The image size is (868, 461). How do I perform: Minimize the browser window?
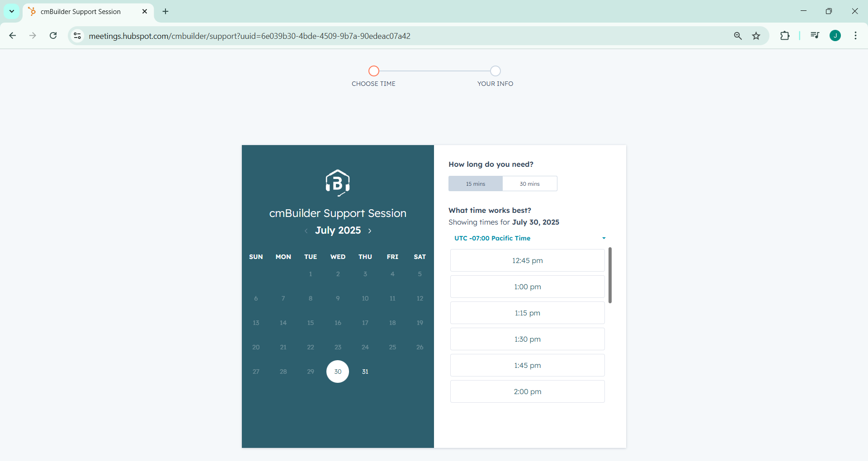(x=803, y=11)
